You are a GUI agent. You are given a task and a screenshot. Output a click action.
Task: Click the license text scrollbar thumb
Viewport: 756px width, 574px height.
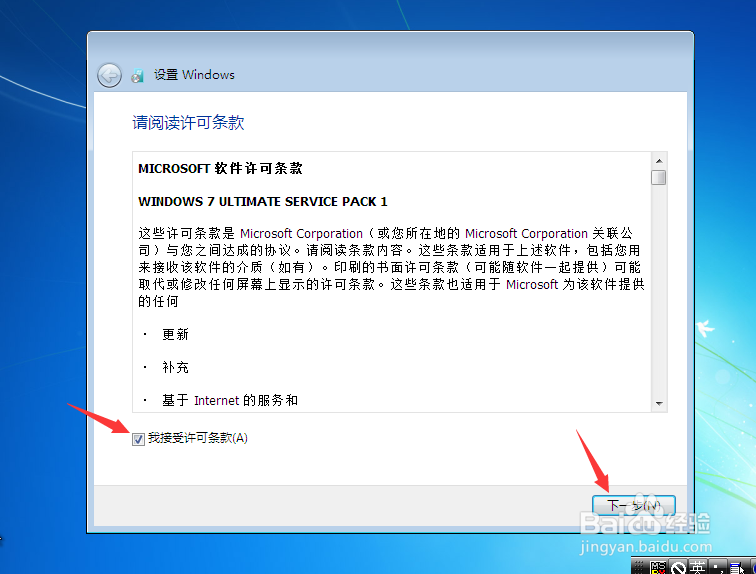[x=659, y=177]
